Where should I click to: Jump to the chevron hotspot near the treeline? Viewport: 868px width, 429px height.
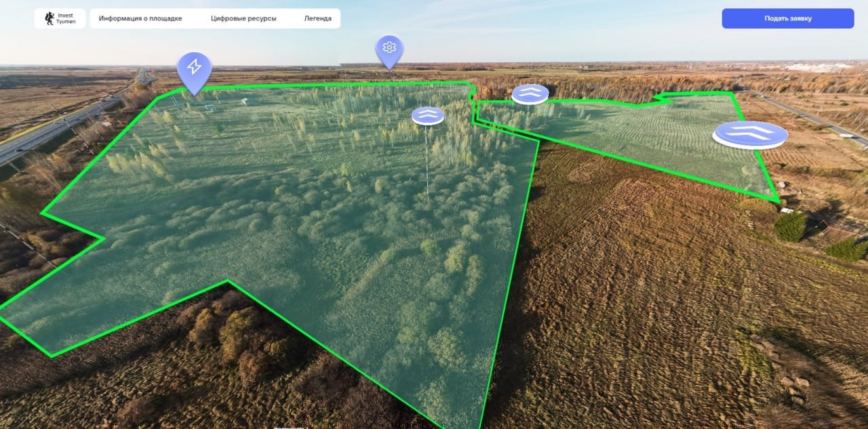click(x=530, y=94)
